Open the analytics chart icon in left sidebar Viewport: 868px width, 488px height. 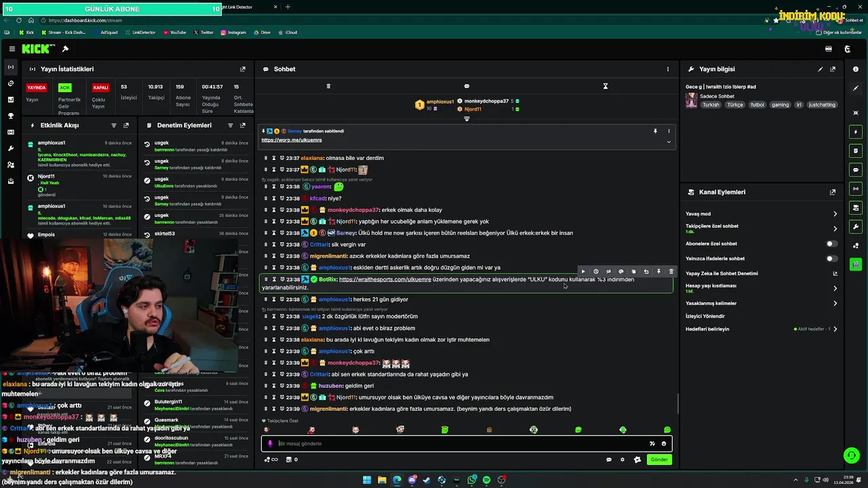click(x=10, y=100)
